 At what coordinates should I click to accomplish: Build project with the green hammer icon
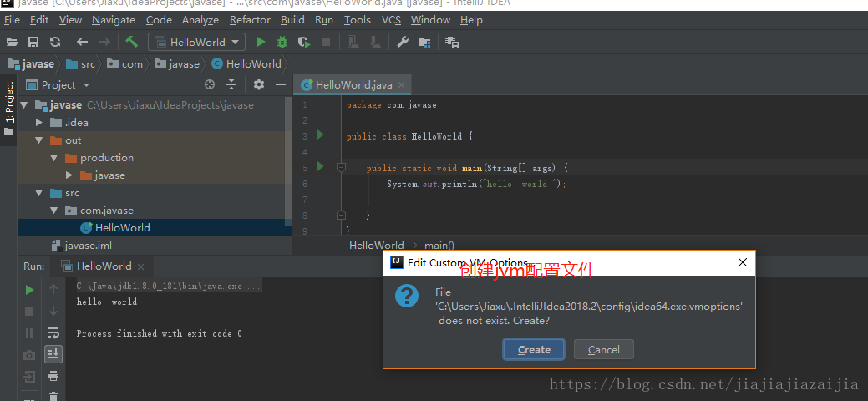tap(132, 42)
